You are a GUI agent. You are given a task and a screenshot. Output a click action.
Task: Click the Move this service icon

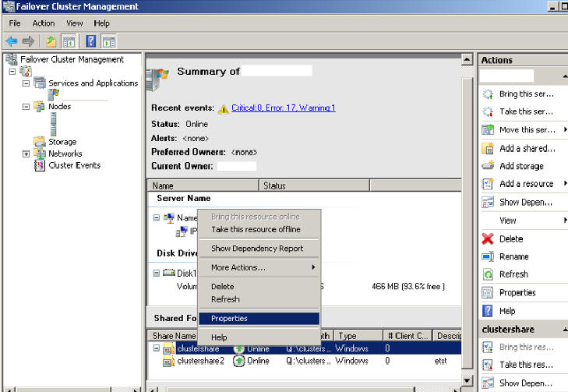coord(488,129)
